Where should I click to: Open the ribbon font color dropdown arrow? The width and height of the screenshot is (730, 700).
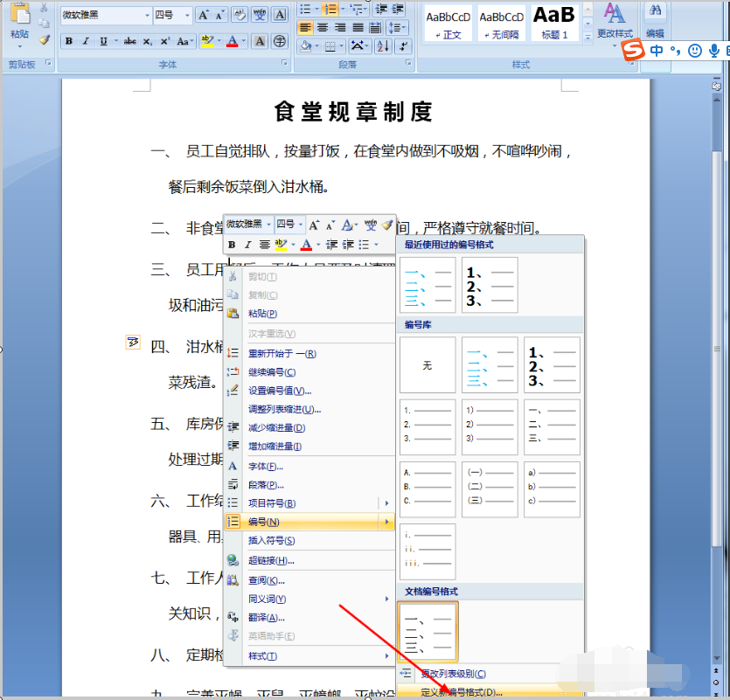[x=244, y=41]
